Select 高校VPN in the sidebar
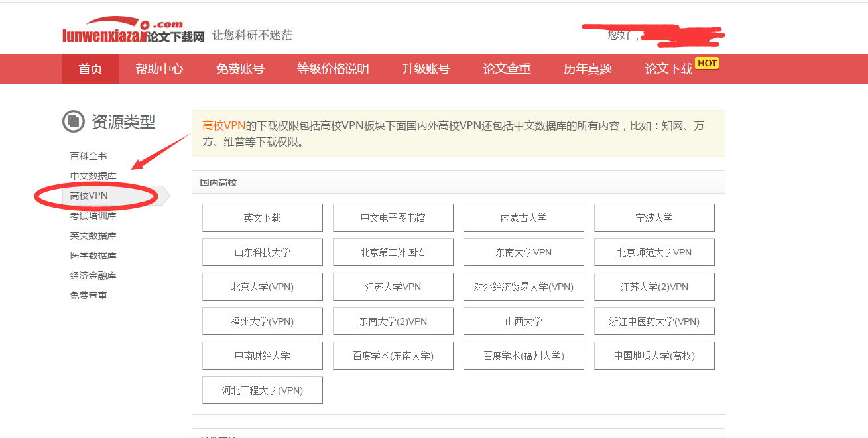 tap(89, 196)
